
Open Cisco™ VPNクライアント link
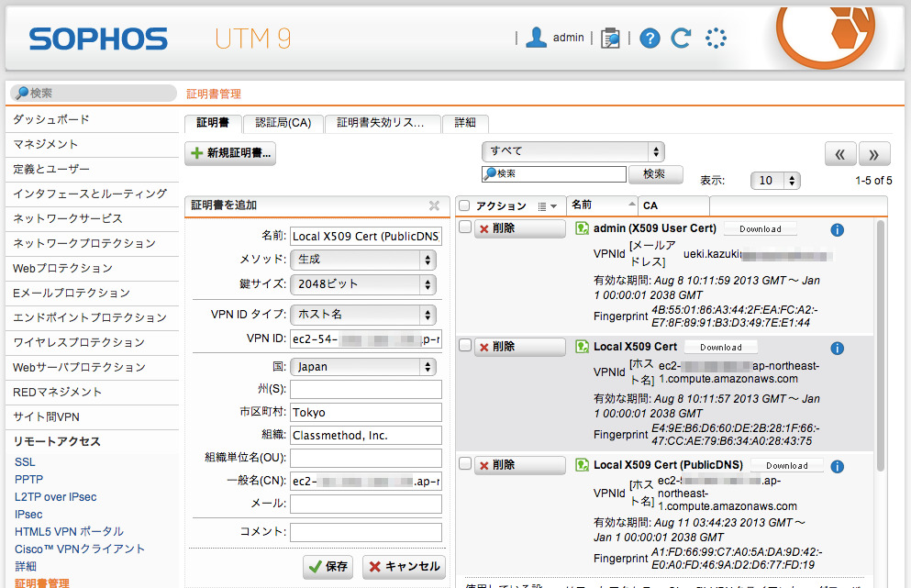click(80, 549)
